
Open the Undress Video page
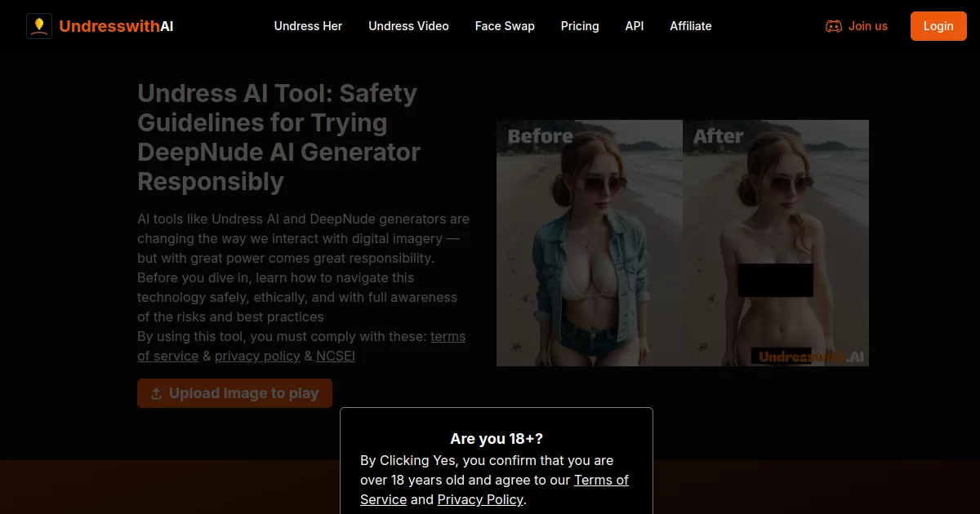(x=408, y=26)
